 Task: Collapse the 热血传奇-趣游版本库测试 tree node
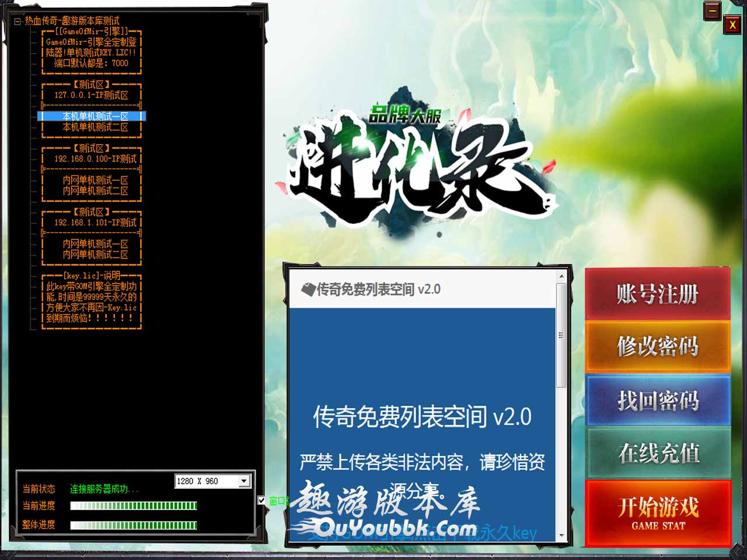pyautogui.click(x=18, y=21)
